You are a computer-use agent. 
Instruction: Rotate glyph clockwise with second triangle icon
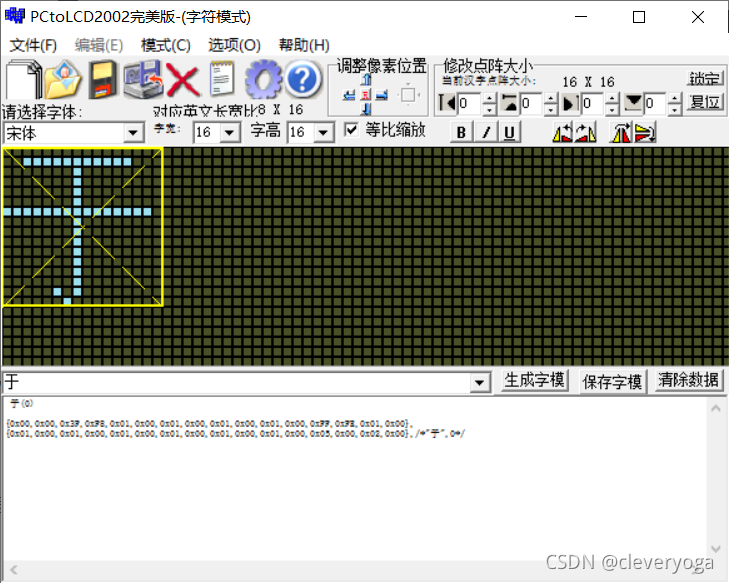click(586, 132)
